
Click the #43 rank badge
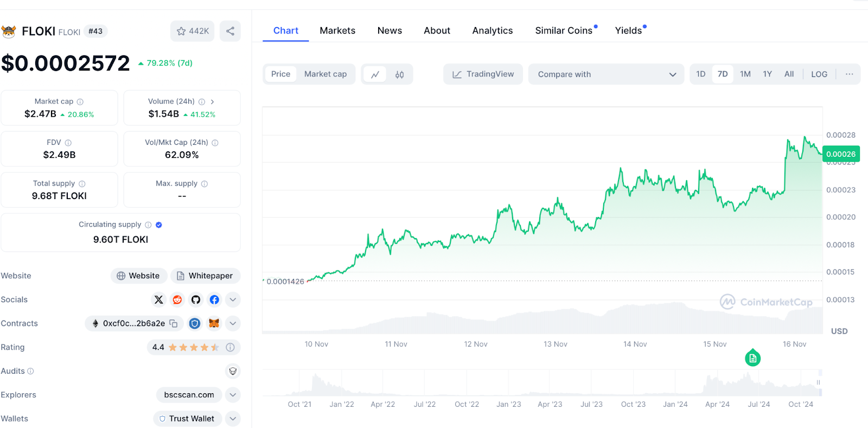95,31
